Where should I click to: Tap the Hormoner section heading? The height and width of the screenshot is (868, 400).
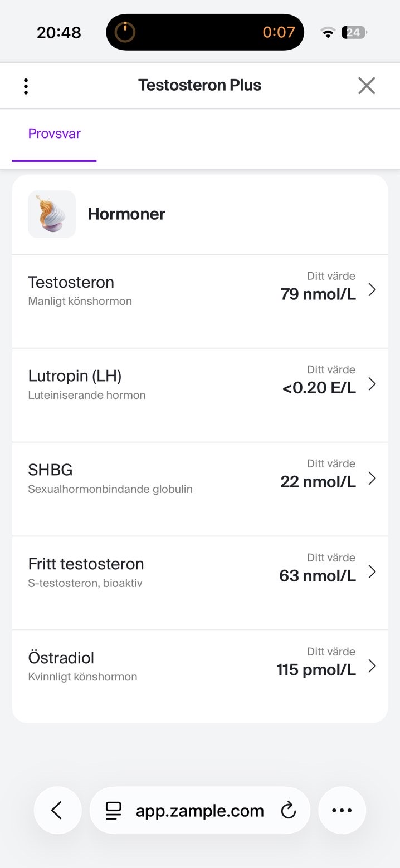pos(126,214)
